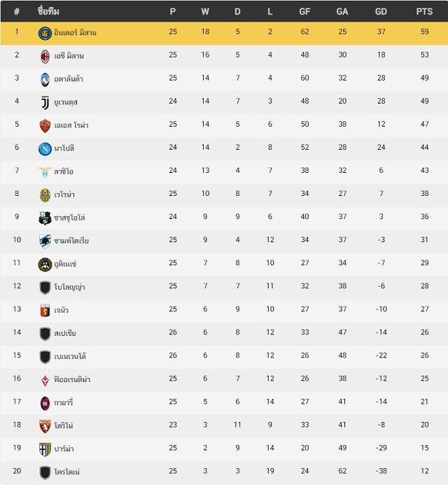Click the Torino bull crest
This screenshot has width=448, height=485.
(x=45, y=426)
